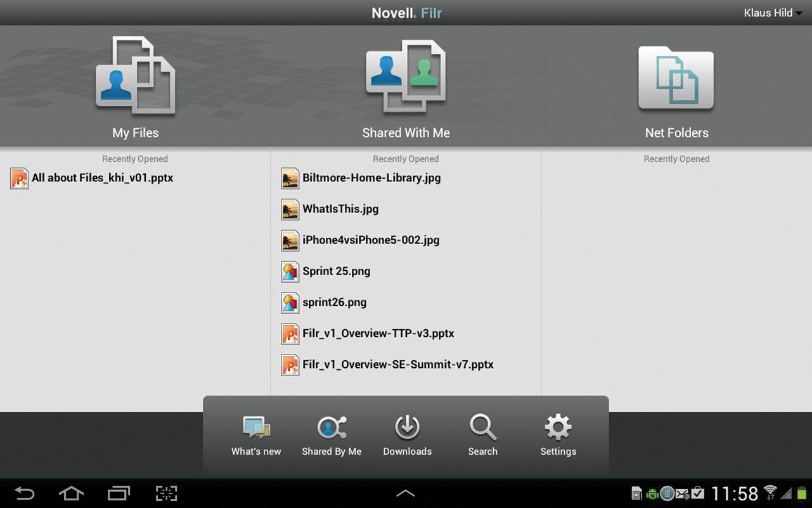The image size is (812, 508).
Task: Open iPhone4vsiPhone5-002.jpg image
Action: click(x=370, y=240)
